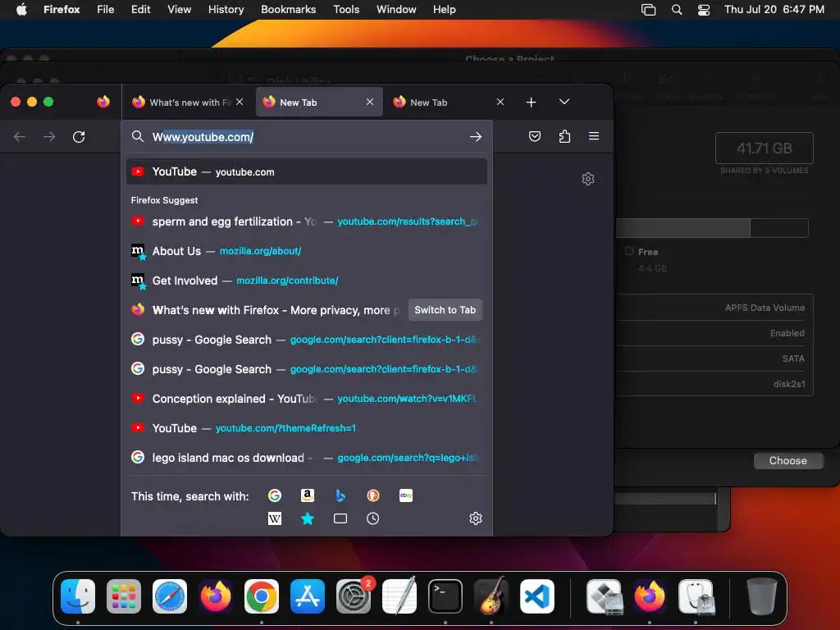Click the Go arrow in the address bar
The height and width of the screenshot is (630, 840).
[475, 137]
